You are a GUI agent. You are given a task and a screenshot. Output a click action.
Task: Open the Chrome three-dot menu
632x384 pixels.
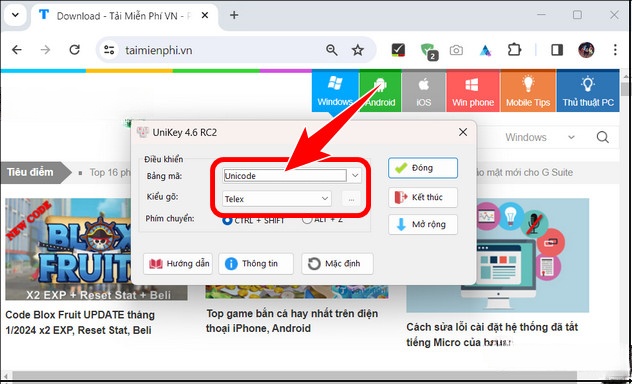(615, 50)
